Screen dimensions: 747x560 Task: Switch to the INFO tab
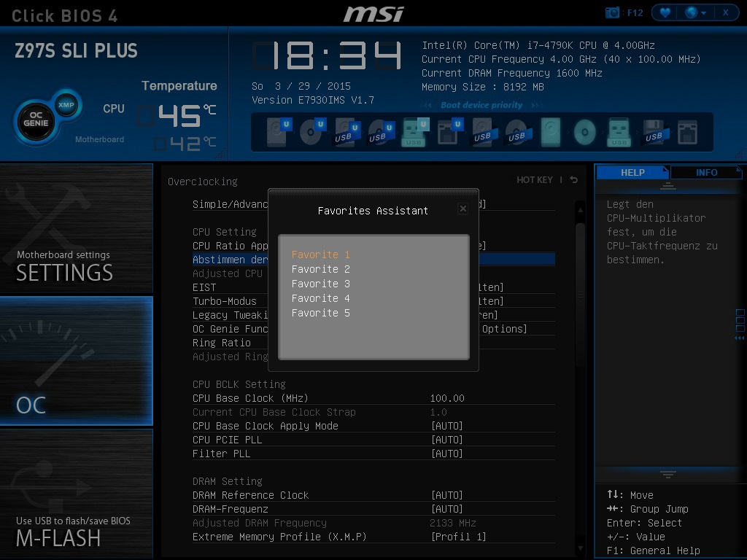(x=706, y=172)
